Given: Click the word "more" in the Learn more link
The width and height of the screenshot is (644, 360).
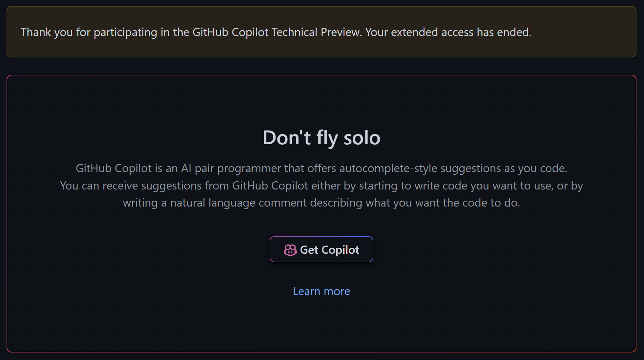Looking at the screenshot, I should (x=337, y=291).
